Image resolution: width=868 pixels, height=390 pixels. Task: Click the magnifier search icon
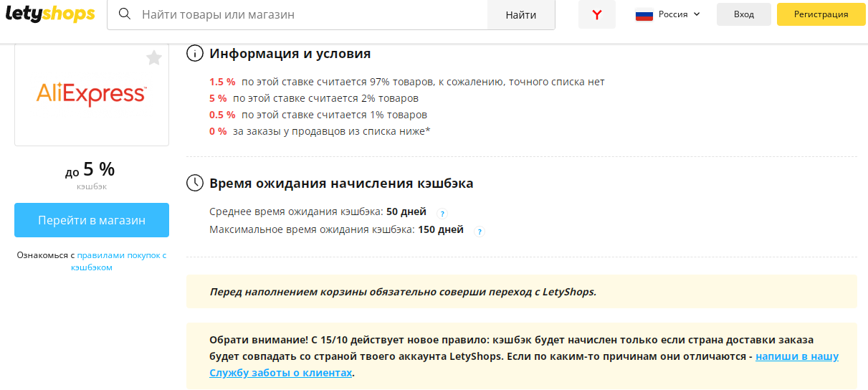tap(124, 14)
